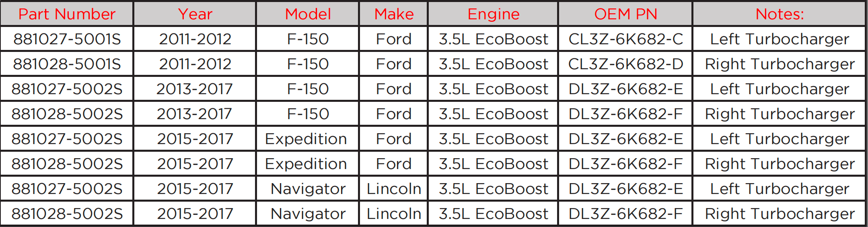Select the Notes column header

[x=780, y=14]
